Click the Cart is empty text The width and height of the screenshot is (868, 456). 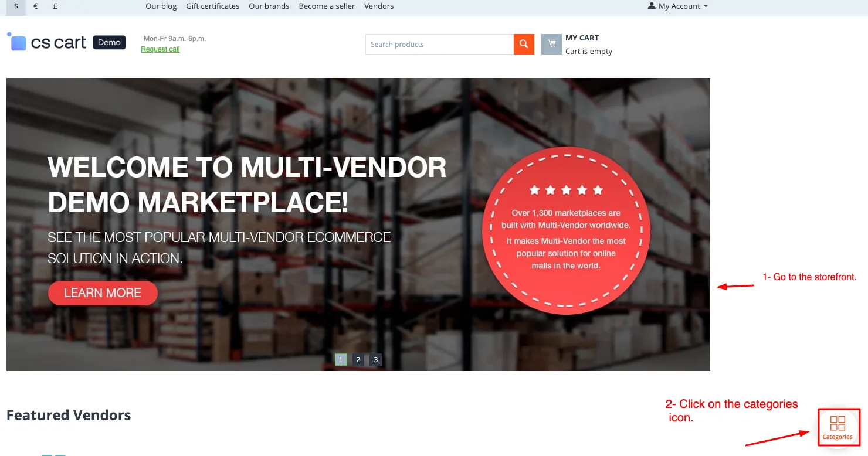tap(589, 52)
